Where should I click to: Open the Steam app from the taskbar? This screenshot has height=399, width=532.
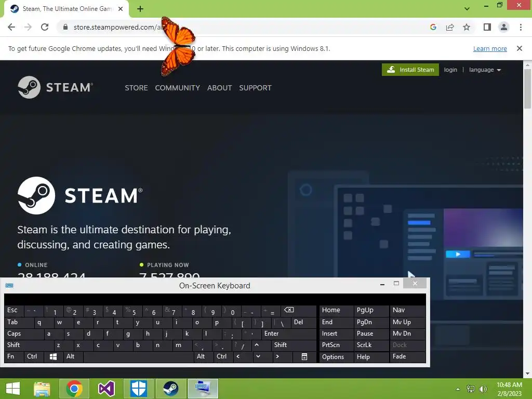tap(170, 389)
